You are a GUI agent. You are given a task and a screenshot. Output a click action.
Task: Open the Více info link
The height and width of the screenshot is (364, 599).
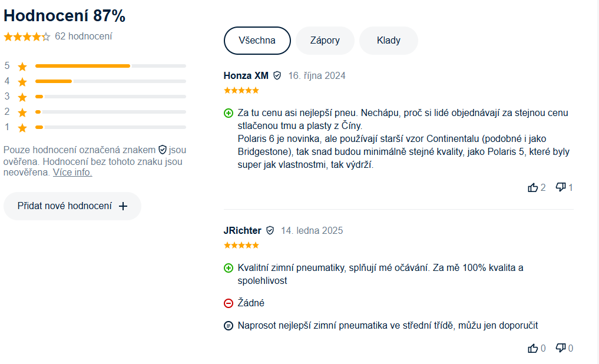72,172
